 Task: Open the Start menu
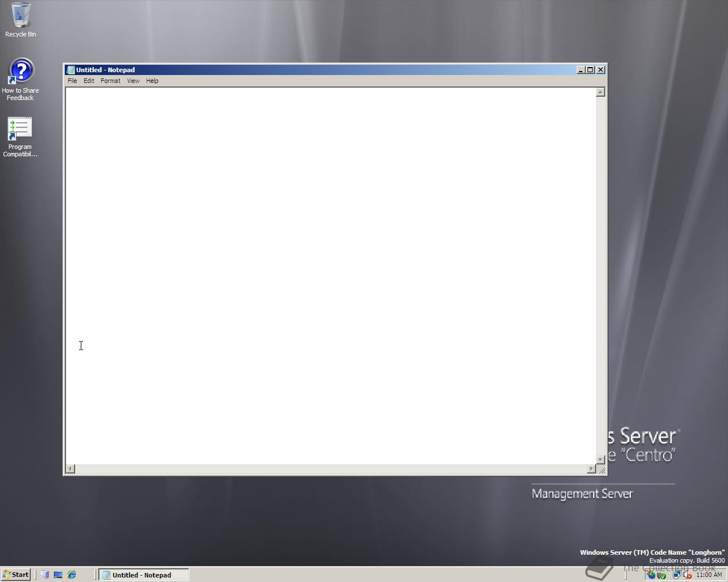[x=16, y=575]
